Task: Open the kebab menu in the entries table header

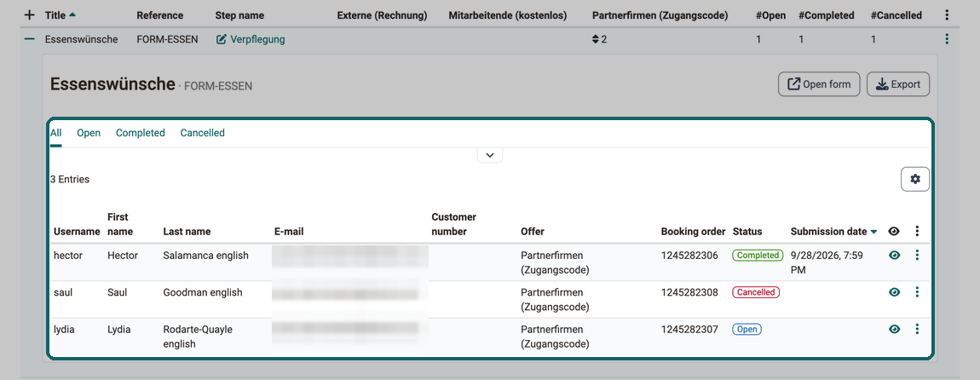Action: pos(917,231)
